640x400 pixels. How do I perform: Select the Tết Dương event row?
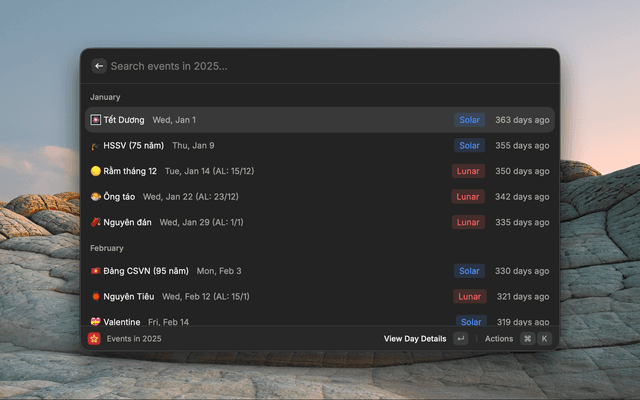coord(300,120)
